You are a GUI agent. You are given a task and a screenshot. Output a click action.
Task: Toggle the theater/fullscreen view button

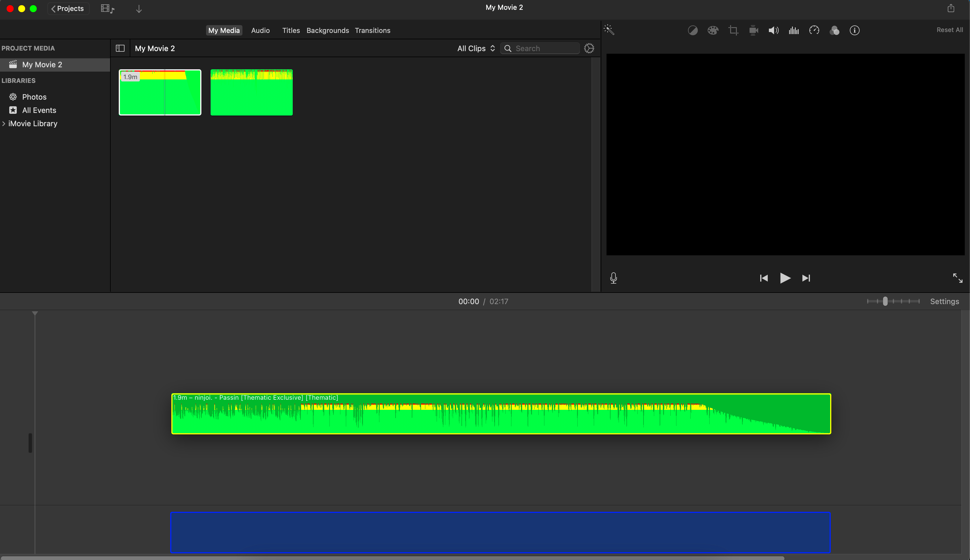958,278
